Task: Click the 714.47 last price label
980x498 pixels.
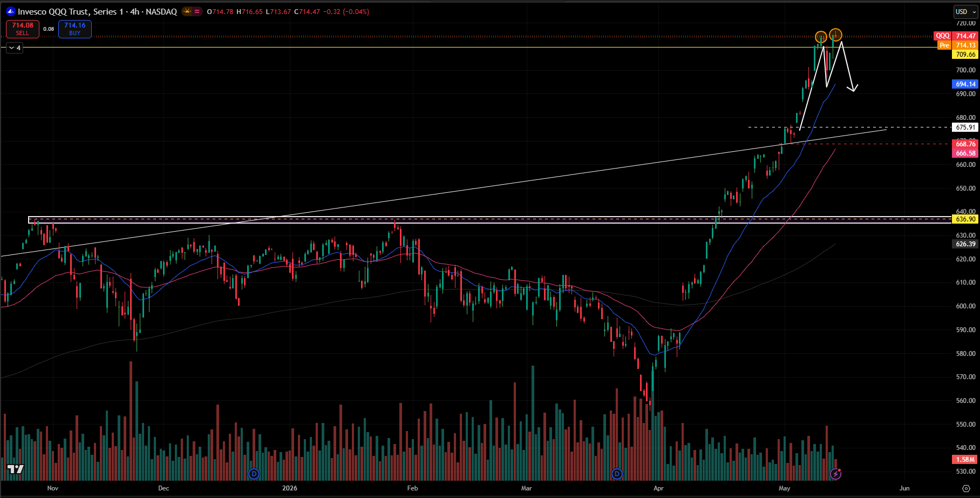Action: pyautogui.click(x=965, y=36)
